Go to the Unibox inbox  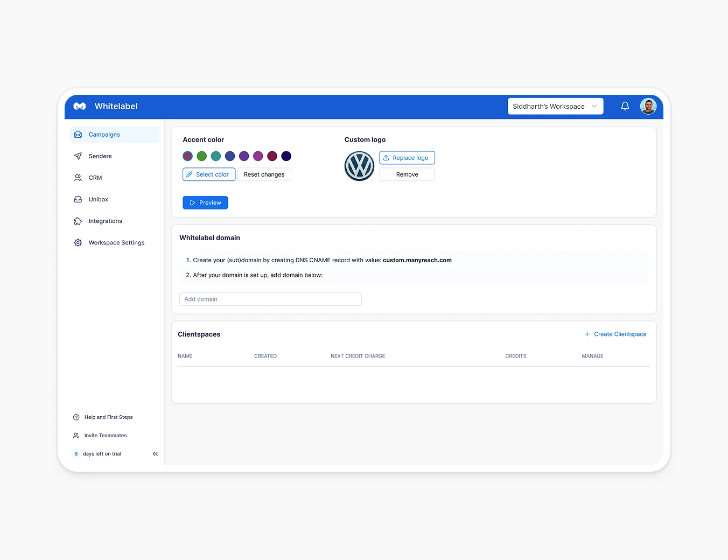98,199
